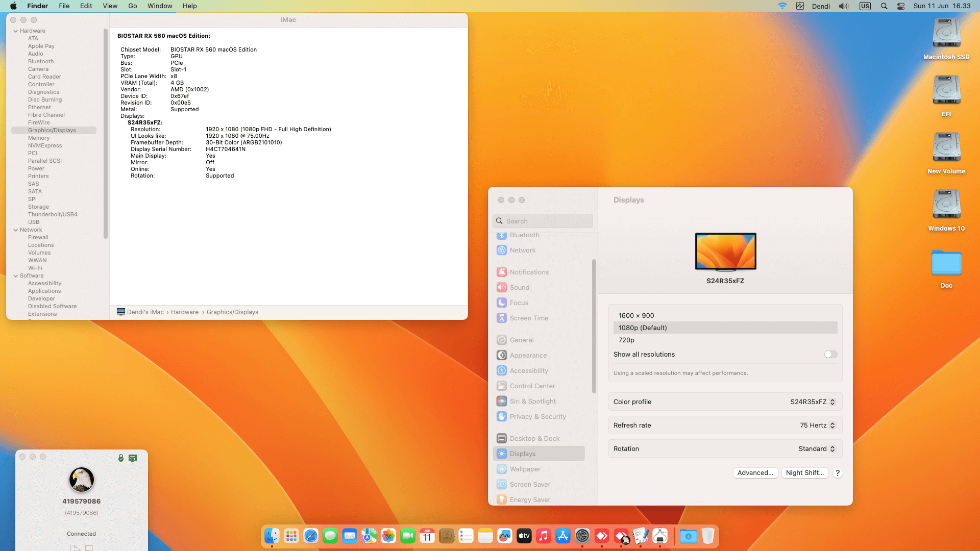Open Calendar in the Dock
The height and width of the screenshot is (551, 980).
tap(427, 536)
